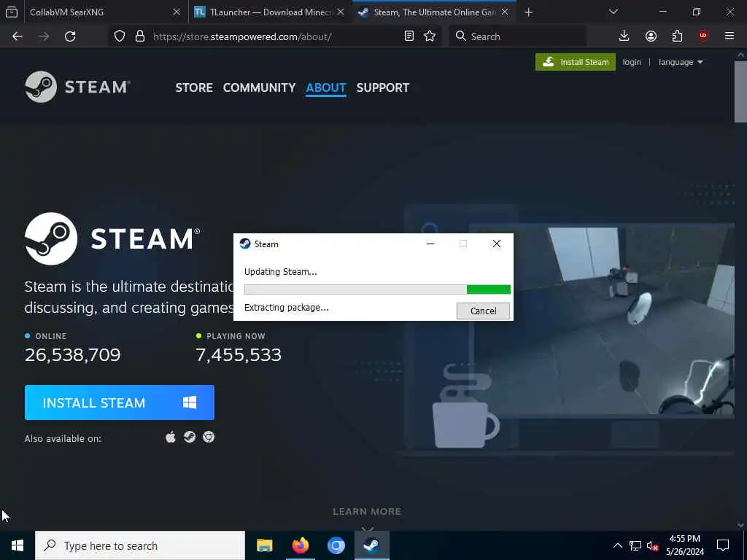Click the muted volume tray icon
The image size is (747, 560).
(x=652, y=545)
